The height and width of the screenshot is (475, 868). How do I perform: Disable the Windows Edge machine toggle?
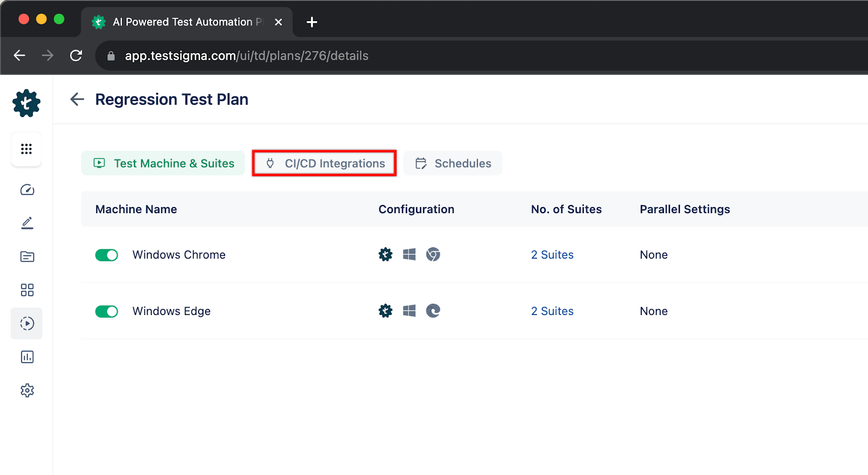(106, 311)
